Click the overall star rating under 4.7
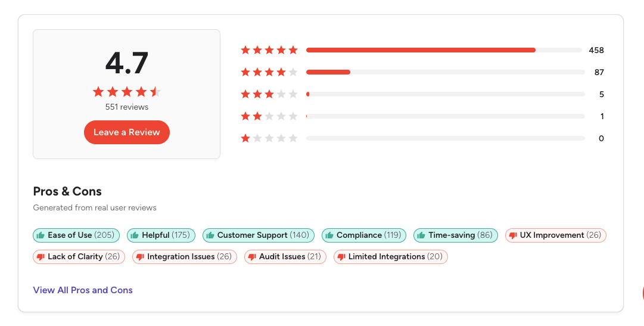Image resolution: width=644 pixels, height=326 pixels. coord(126,92)
